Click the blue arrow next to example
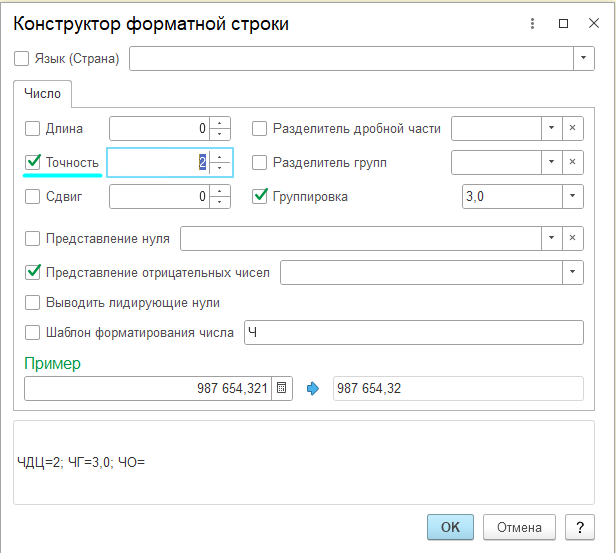Image resolution: width=616 pixels, height=553 pixels. coord(314,389)
